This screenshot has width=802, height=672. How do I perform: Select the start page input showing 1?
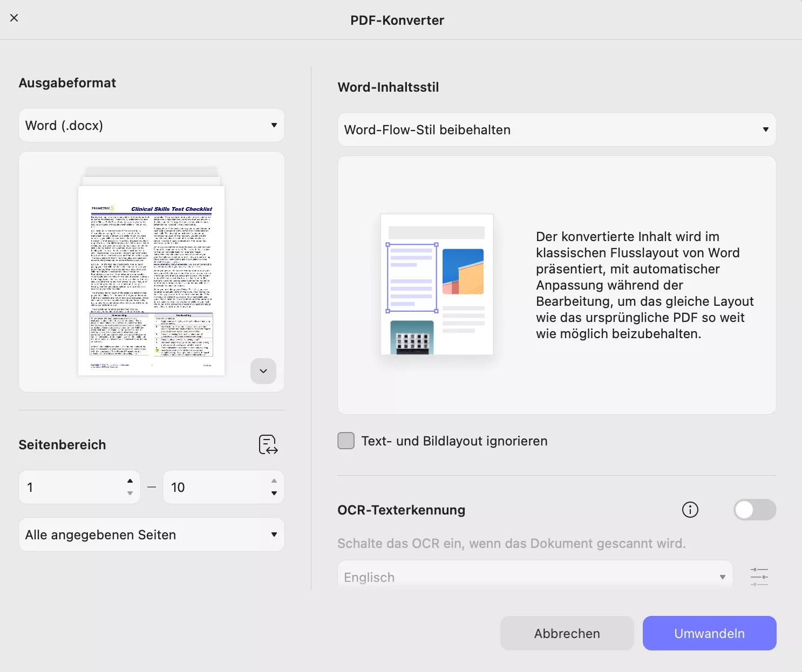70,487
